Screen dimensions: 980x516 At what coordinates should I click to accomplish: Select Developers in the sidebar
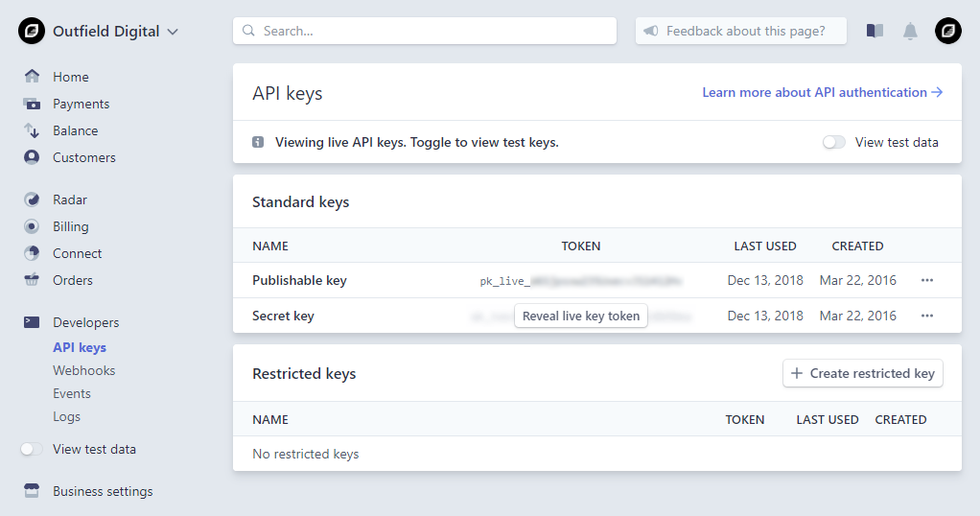pyautogui.click(x=86, y=322)
